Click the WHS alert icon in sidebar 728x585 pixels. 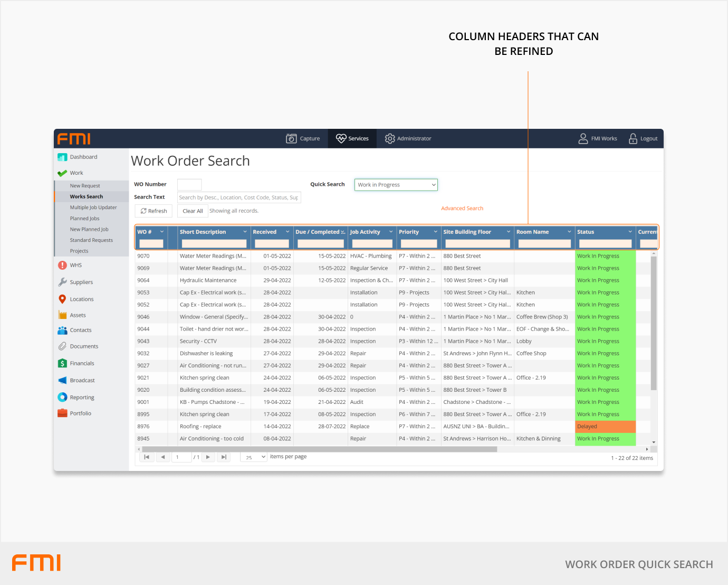62,266
